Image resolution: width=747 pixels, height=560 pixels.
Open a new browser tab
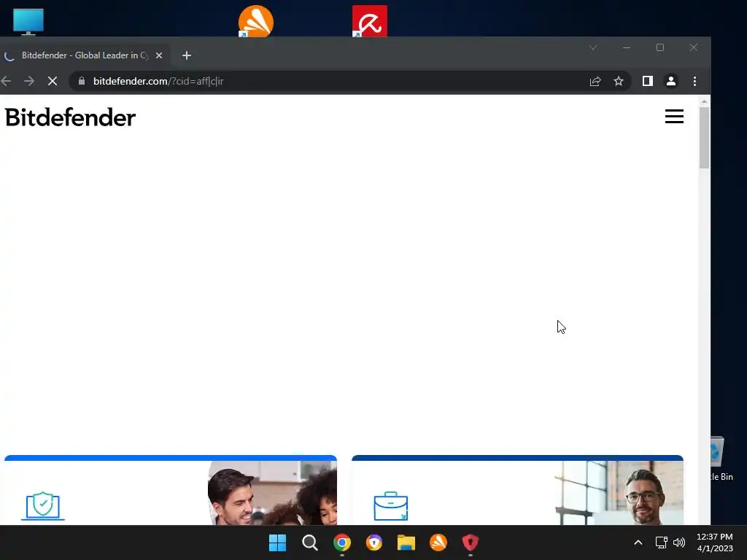tap(187, 55)
